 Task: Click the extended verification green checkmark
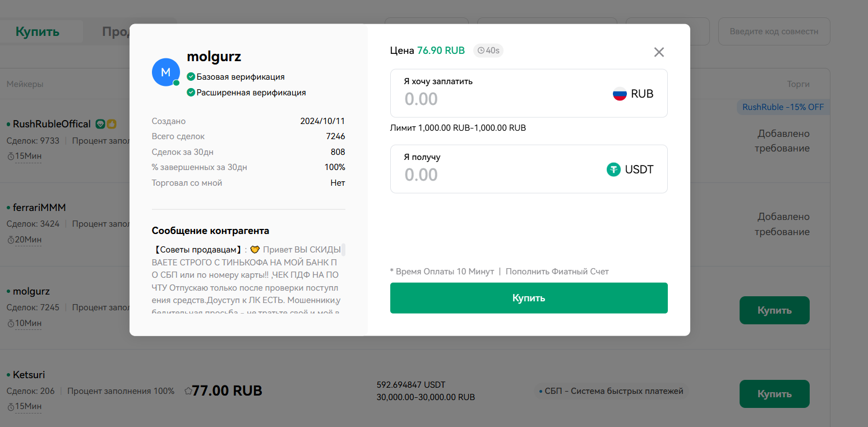[191, 93]
